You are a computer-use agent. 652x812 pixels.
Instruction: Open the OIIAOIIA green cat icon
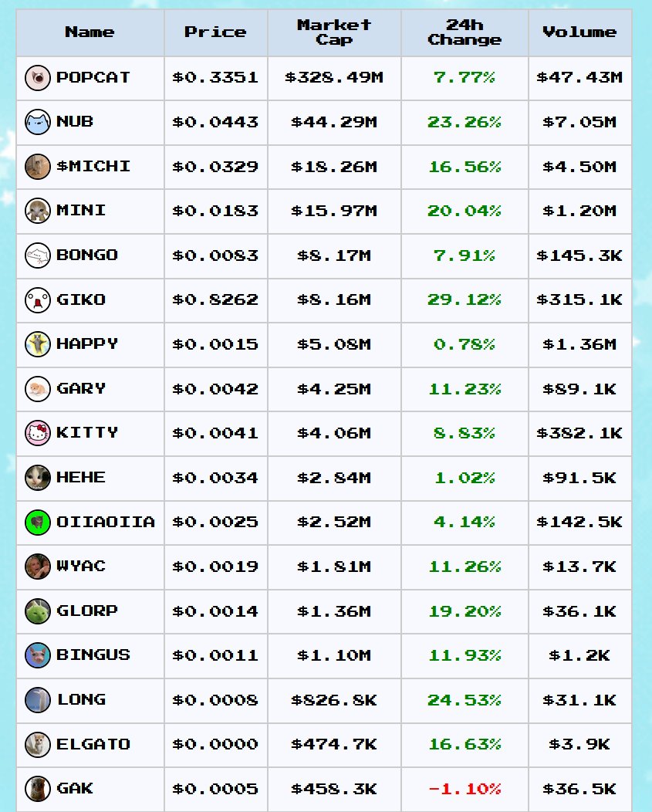click(x=38, y=522)
